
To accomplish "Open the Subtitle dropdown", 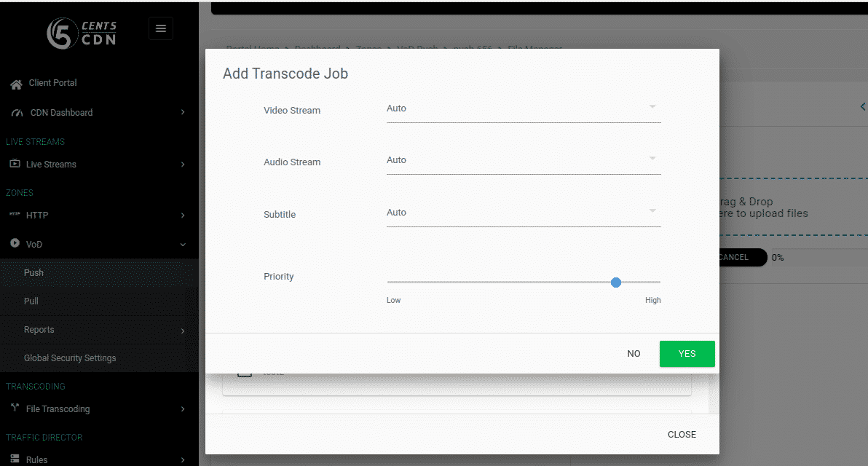I will [x=524, y=213].
